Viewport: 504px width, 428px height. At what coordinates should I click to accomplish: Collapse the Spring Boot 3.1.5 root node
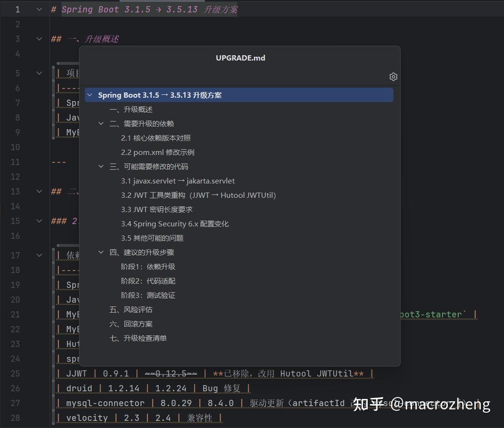click(90, 95)
